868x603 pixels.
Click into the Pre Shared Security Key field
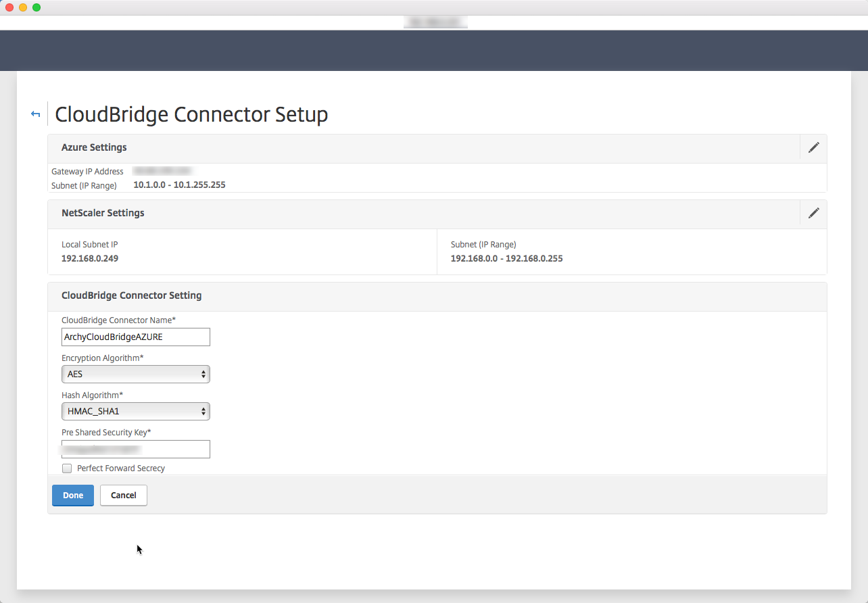tap(136, 449)
